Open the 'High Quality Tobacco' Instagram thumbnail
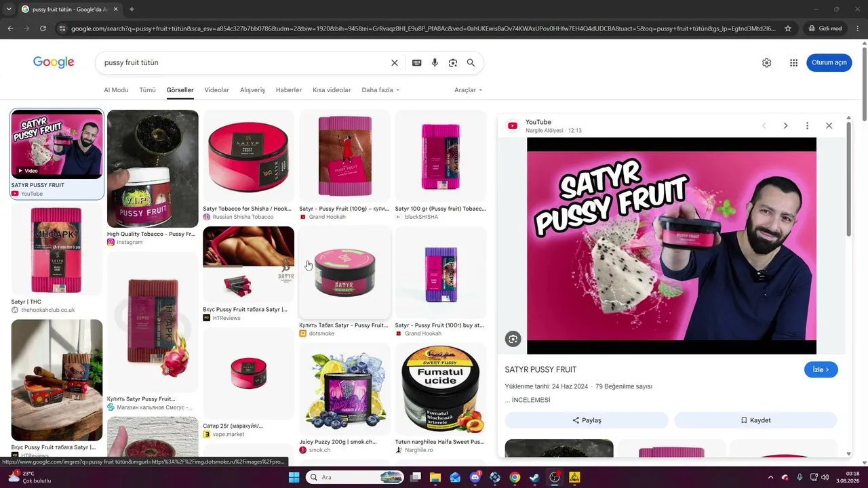Screen dimensions: 868x488 (153, 169)
